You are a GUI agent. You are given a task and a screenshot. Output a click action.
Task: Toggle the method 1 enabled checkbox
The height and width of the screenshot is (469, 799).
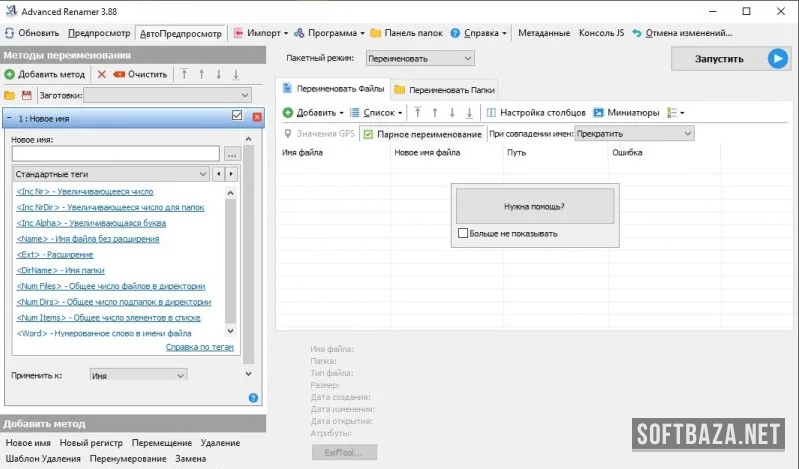(237, 116)
